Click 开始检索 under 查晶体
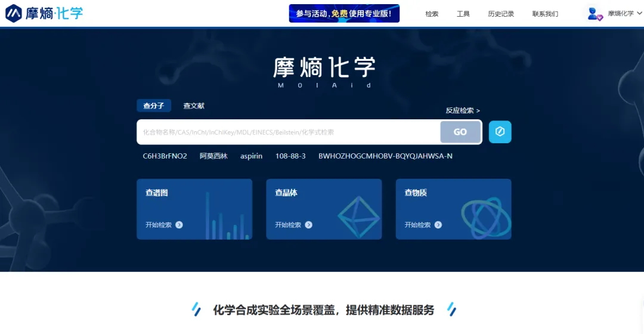 (288, 225)
